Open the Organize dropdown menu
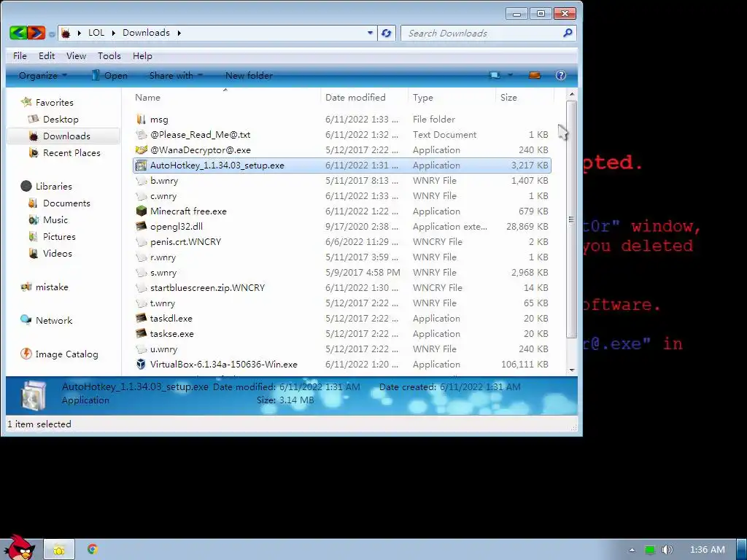 click(x=43, y=75)
